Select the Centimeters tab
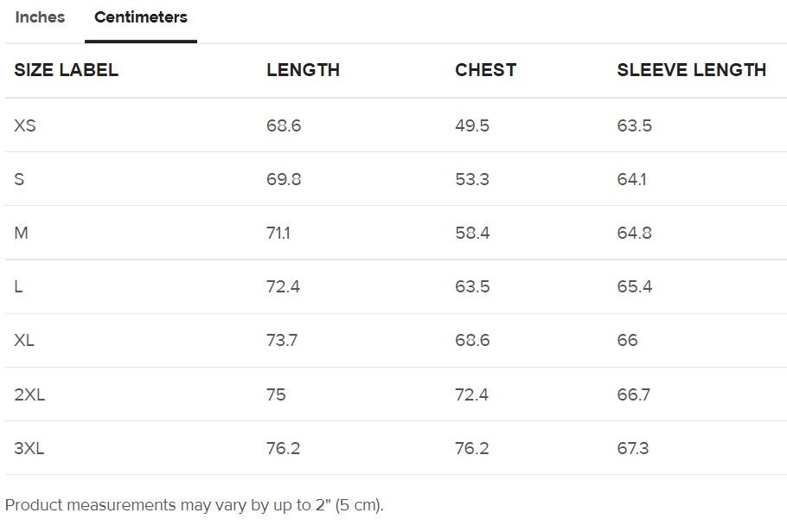The height and width of the screenshot is (532, 787). 141,17
